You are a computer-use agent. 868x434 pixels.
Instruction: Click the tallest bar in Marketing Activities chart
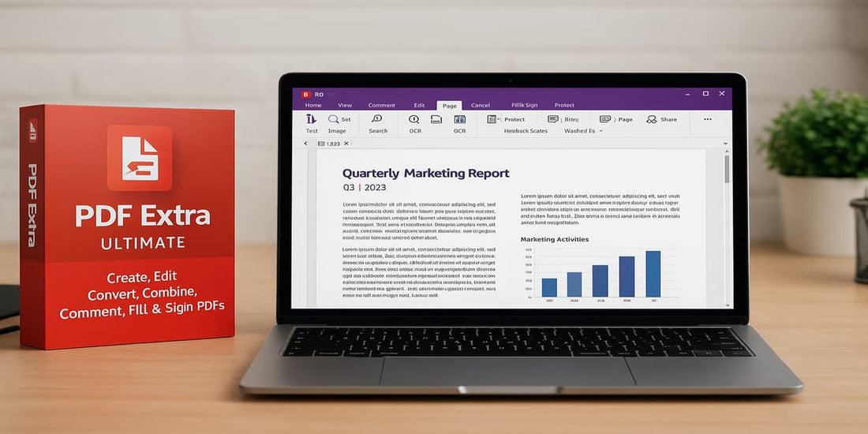(653, 273)
